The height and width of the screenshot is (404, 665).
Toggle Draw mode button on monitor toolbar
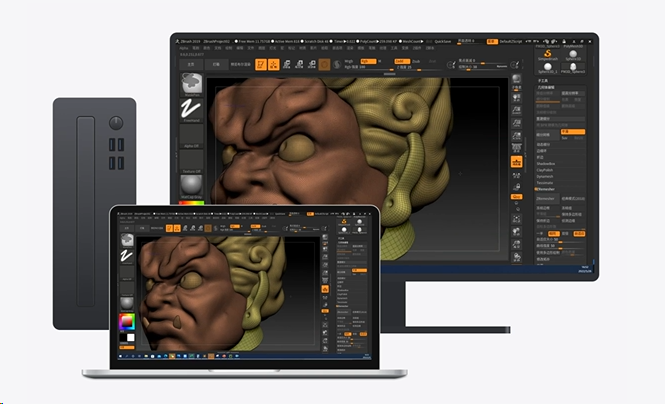[x=274, y=64]
